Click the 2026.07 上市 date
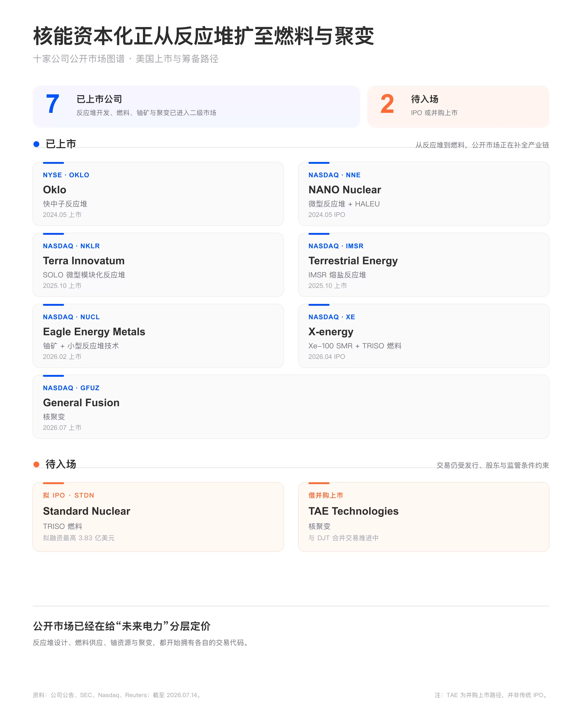Screen dimensions: 582x728 click(x=62, y=428)
